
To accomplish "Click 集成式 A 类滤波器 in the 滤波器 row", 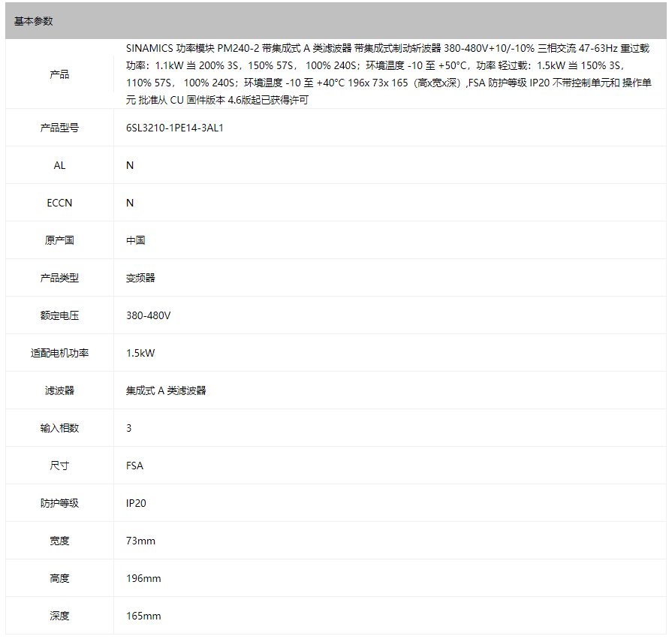I will [x=166, y=390].
